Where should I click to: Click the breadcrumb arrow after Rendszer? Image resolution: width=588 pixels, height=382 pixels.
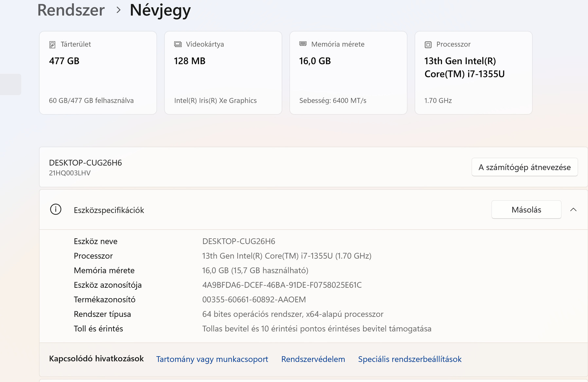119,10
